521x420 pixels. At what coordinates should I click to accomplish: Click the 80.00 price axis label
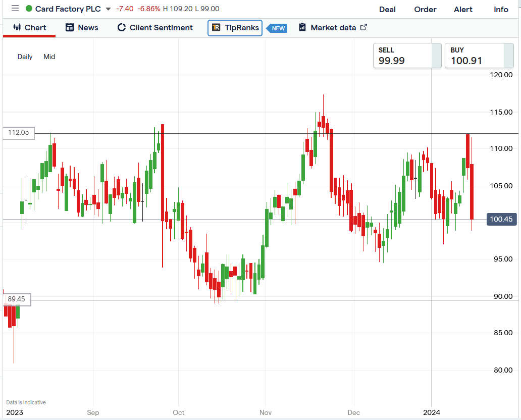[x=503, y=370]
